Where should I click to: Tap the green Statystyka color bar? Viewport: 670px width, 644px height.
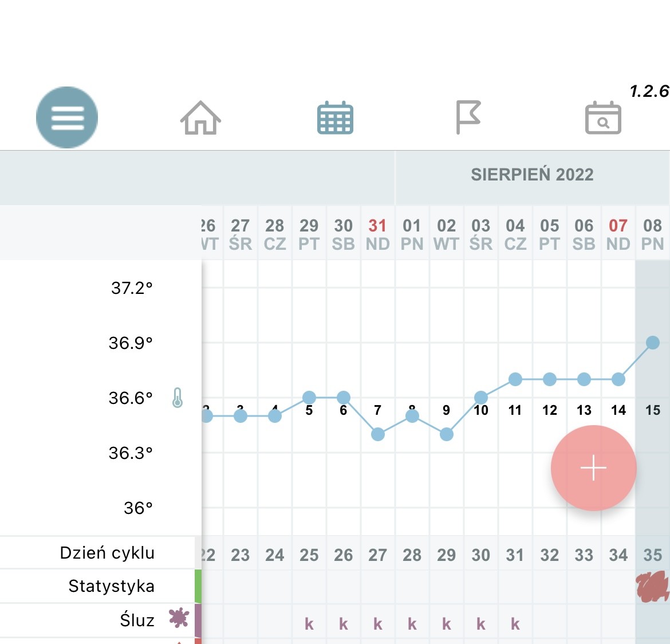[x=198, y=586]
